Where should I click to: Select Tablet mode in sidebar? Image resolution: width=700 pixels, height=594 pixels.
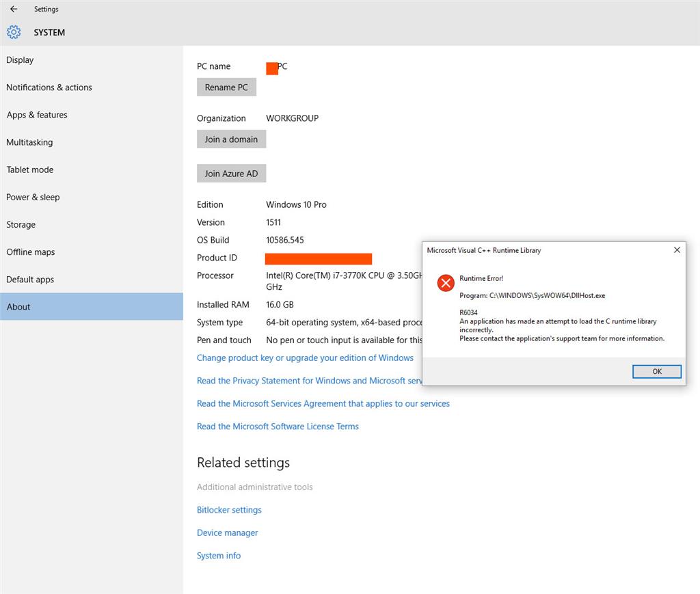click(92, 170)
